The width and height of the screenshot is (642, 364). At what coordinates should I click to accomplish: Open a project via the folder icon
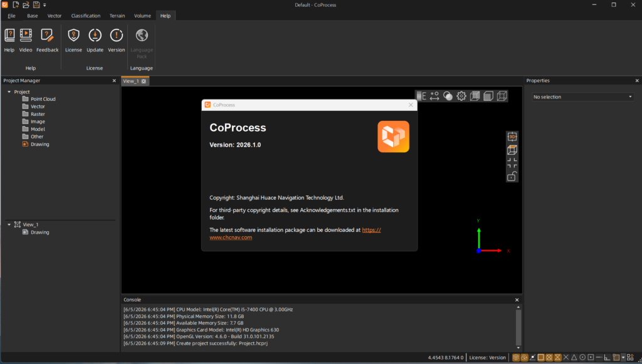(26, 5)
